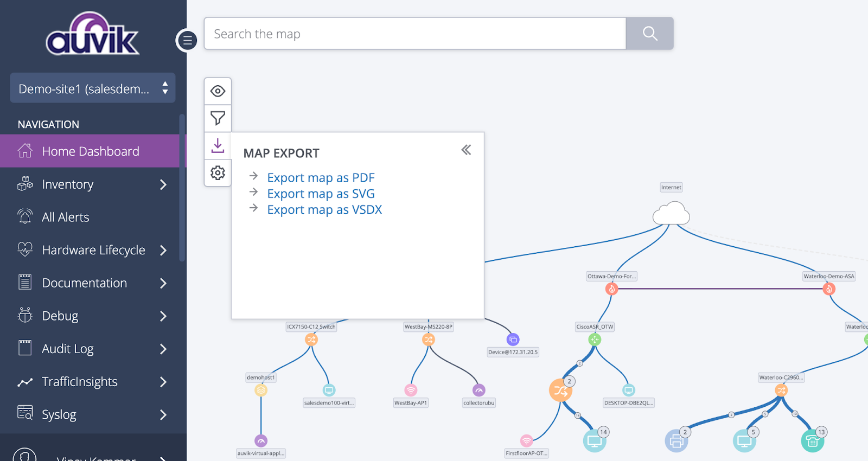Select the Waterloo-Demo-ASA firewall node
868x461 pixels.
click(x=828, y=289)
